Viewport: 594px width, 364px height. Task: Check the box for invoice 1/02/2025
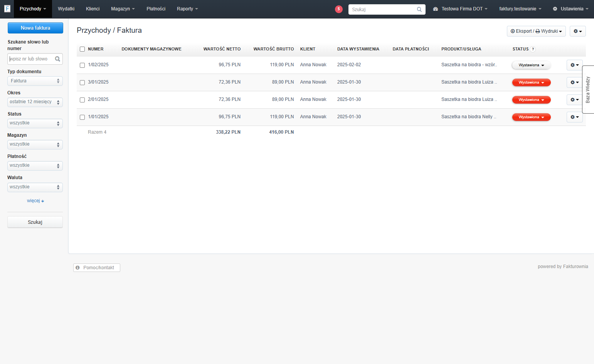coord(82,65)
